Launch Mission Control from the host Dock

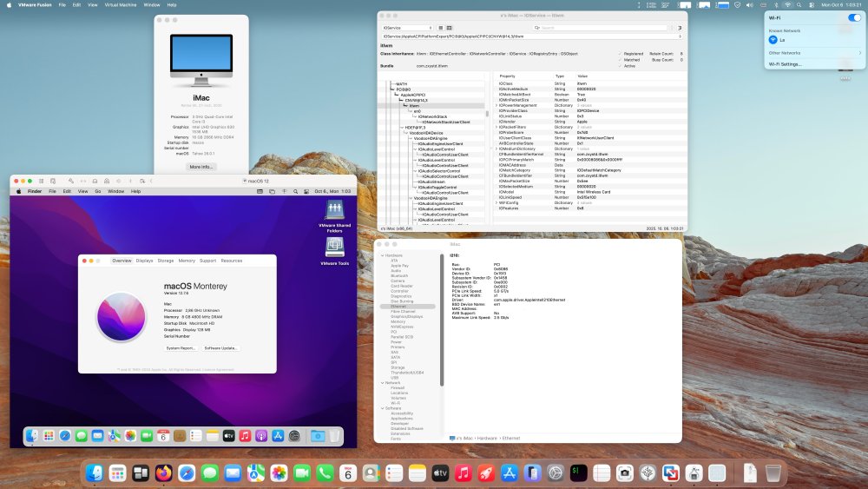[x=140, y=473]
